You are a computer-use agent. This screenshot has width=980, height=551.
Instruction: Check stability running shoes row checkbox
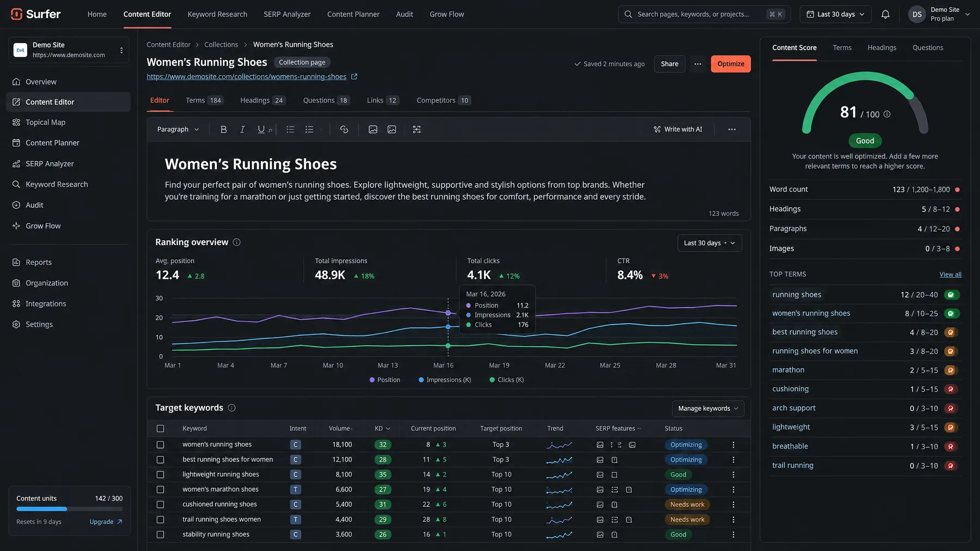click(x=160, y=535)
